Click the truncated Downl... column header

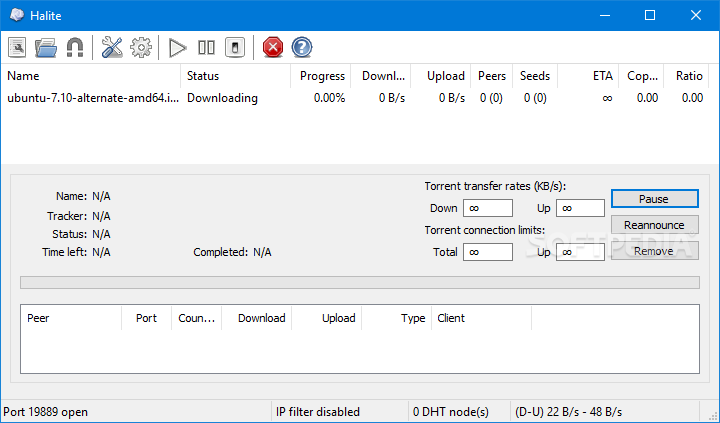[x=381, y=76]
